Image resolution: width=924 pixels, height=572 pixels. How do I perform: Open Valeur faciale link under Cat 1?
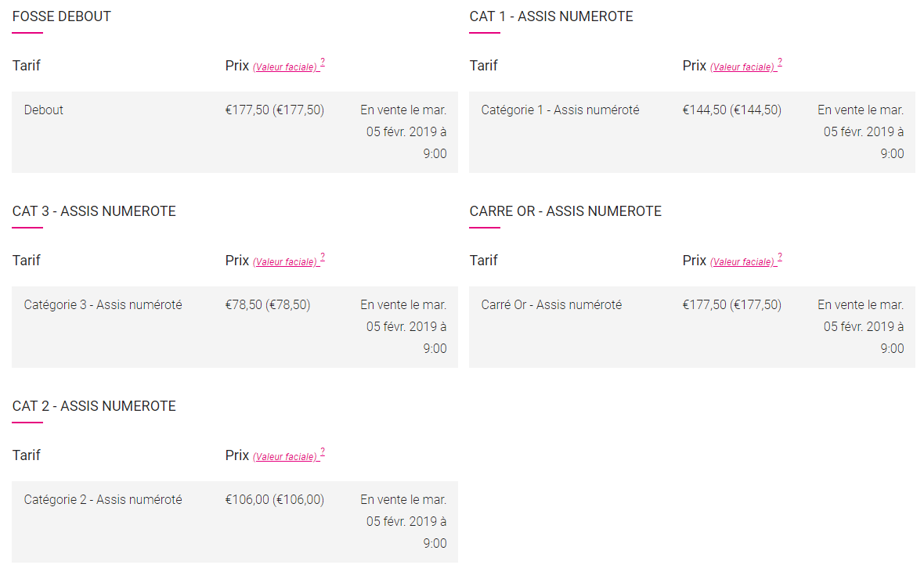coord(742,67)
